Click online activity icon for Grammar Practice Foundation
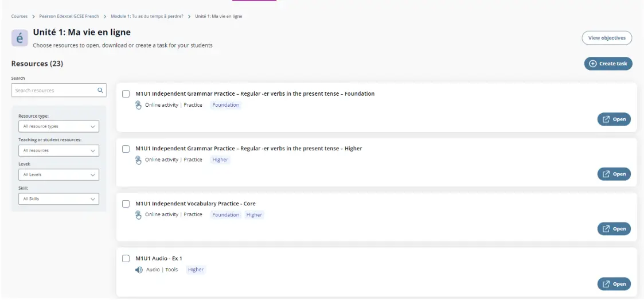644x300 pixels. coord(138,105)
